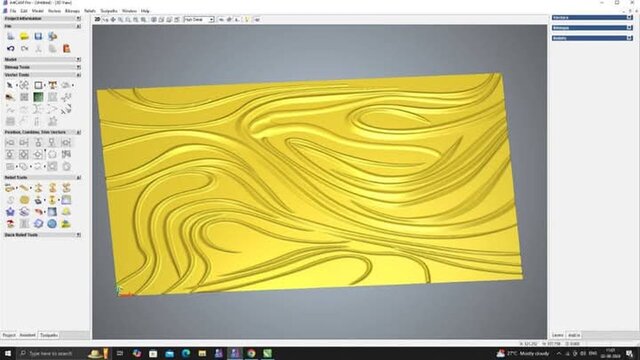Click the first Shape Editor relief tool
The height and width of the screenshot is (360, 640).
click(10, 188)
